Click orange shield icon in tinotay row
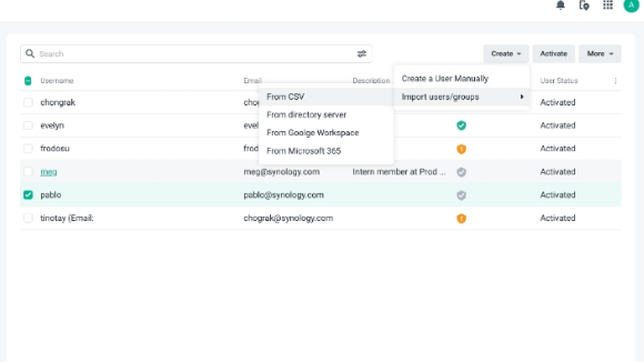This screenshot has width=644, height=362. pos(461,218)
